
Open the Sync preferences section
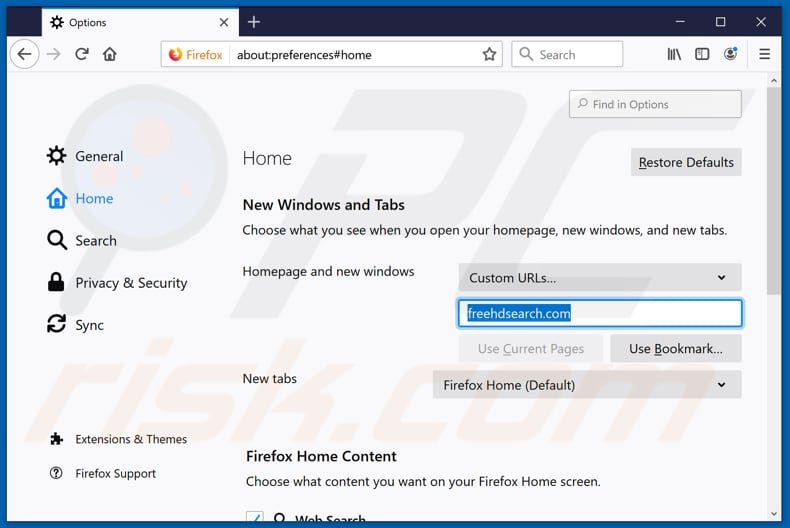88,325
